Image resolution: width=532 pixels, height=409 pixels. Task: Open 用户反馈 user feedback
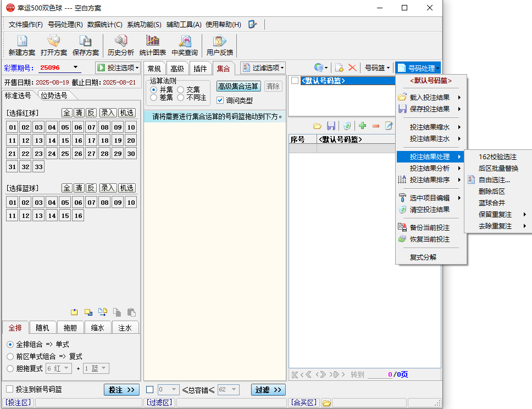[x=219, y=46]
